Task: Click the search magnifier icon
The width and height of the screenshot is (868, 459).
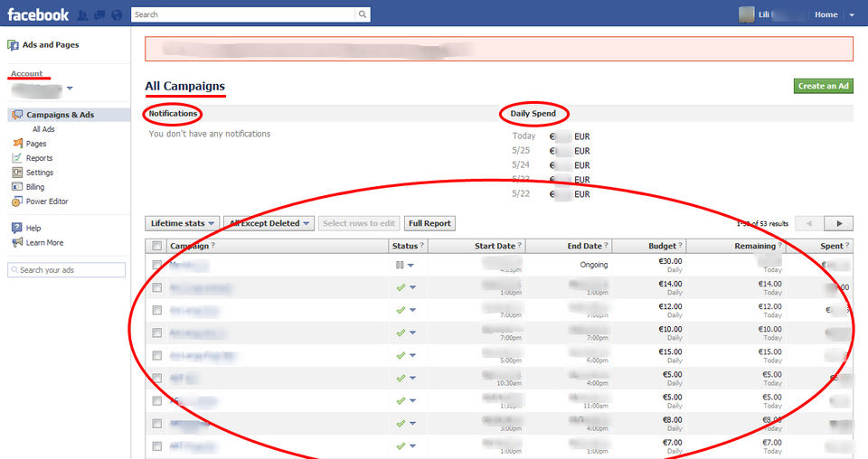Action: click(362, 14)
